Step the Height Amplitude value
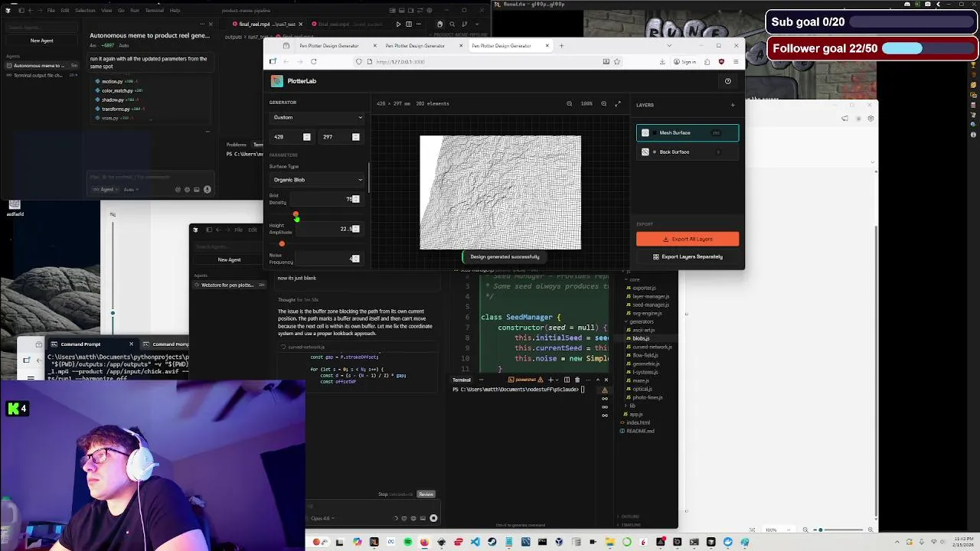The width and height of the screenshot is (980, 551). (x=355, y=229)
